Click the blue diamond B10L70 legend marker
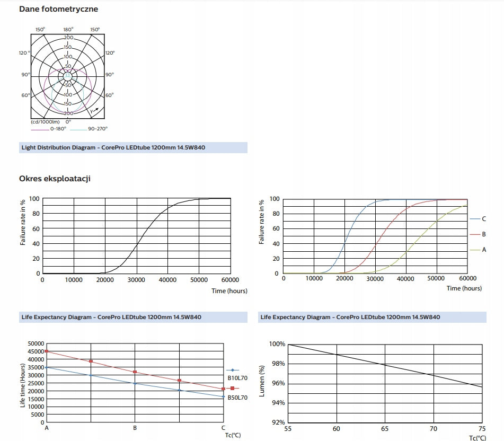 (233, 370)
